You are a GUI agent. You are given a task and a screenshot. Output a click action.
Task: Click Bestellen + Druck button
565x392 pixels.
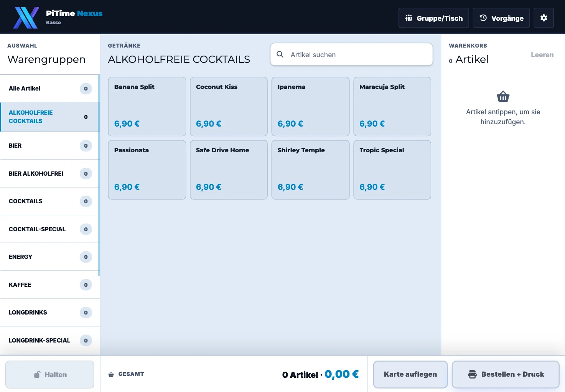point(506,374)
